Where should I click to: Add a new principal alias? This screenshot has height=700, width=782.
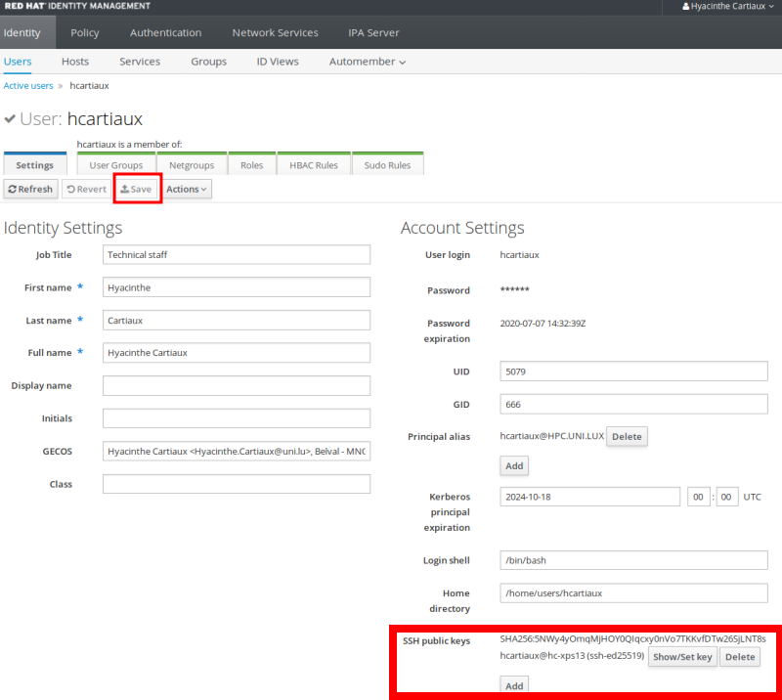(x=514, y=466)
